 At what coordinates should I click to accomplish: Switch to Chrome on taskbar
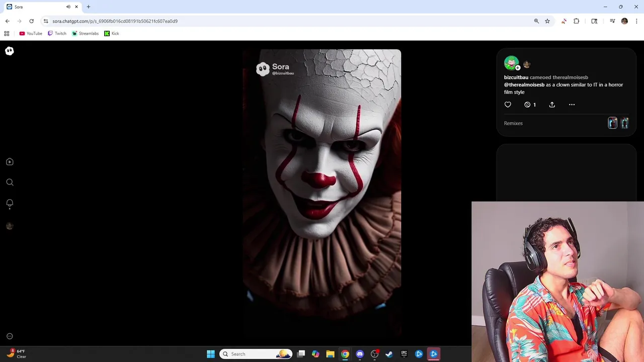(345, 354)
